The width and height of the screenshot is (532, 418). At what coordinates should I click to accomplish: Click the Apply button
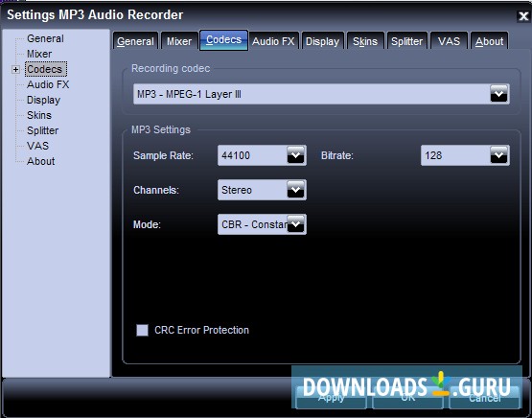click(331, 397)
